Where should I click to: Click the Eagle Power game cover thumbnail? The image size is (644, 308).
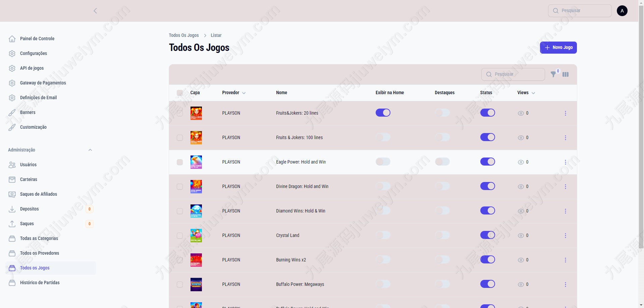(x=196, y=162)
